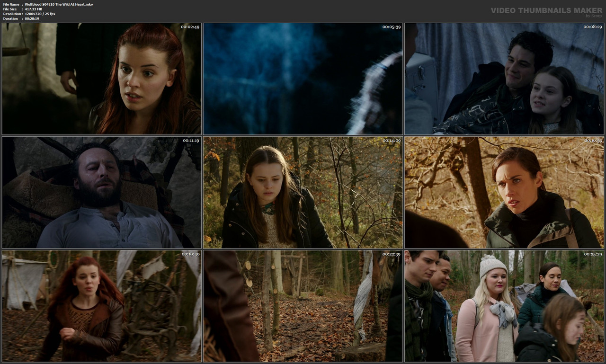This screenshot has width=606, height=364.
Task: Click the 00:19:49 timestamp label
Action: click(x=190, y=254)
